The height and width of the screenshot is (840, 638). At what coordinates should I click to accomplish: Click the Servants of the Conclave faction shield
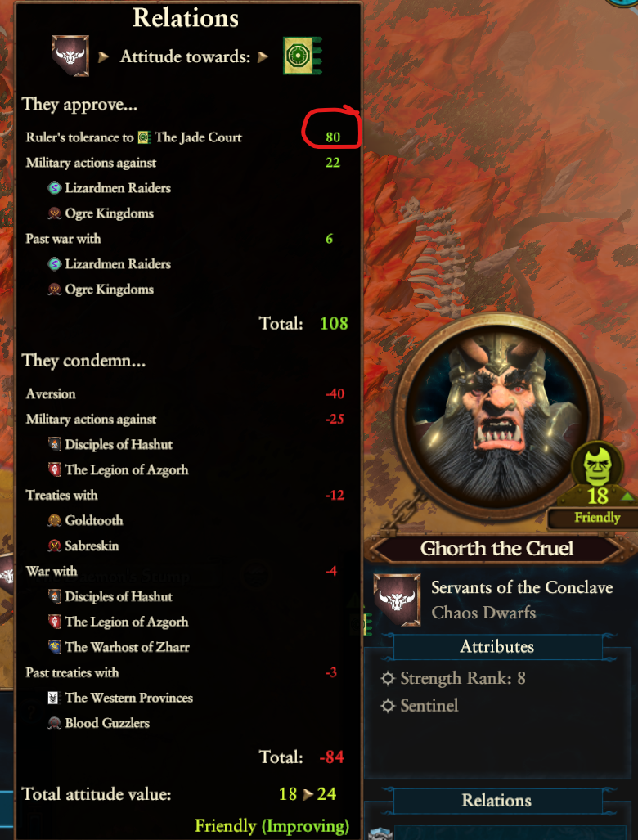397,600
